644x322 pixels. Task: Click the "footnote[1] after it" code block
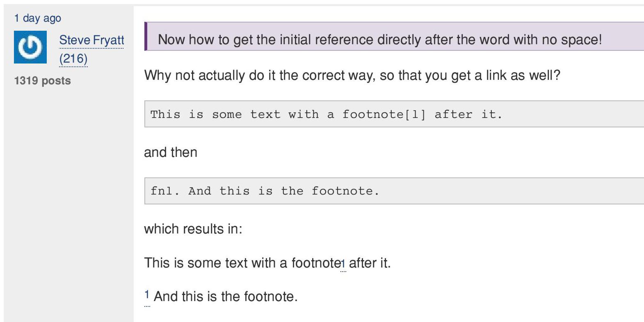tap(394, 114)
